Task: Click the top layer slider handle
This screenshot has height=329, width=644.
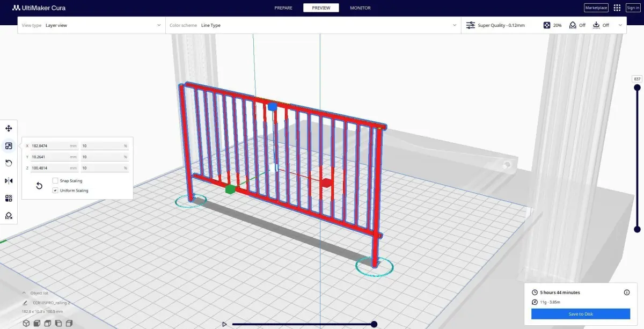Action: point(637,87)
